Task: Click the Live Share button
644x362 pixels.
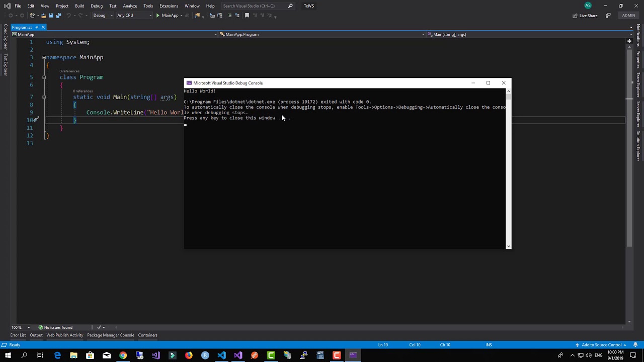Action: click(x=585, y=16)
